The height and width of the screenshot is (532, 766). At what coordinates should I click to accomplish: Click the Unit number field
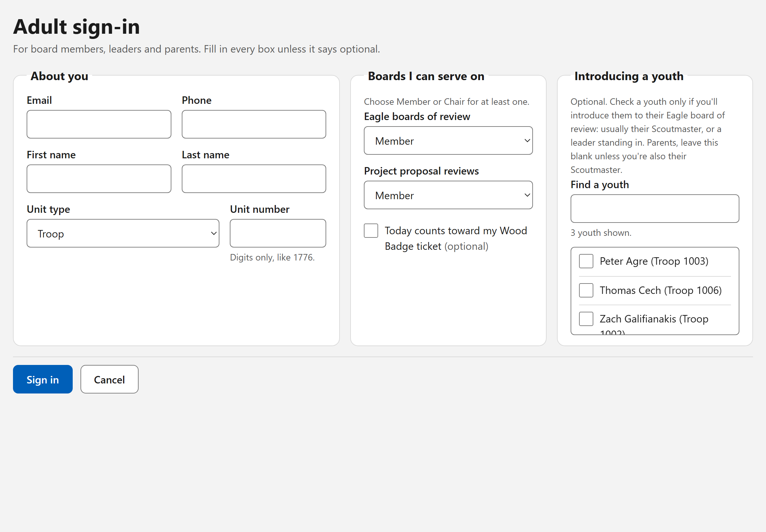pyautogui.click(x=278, y=233)
